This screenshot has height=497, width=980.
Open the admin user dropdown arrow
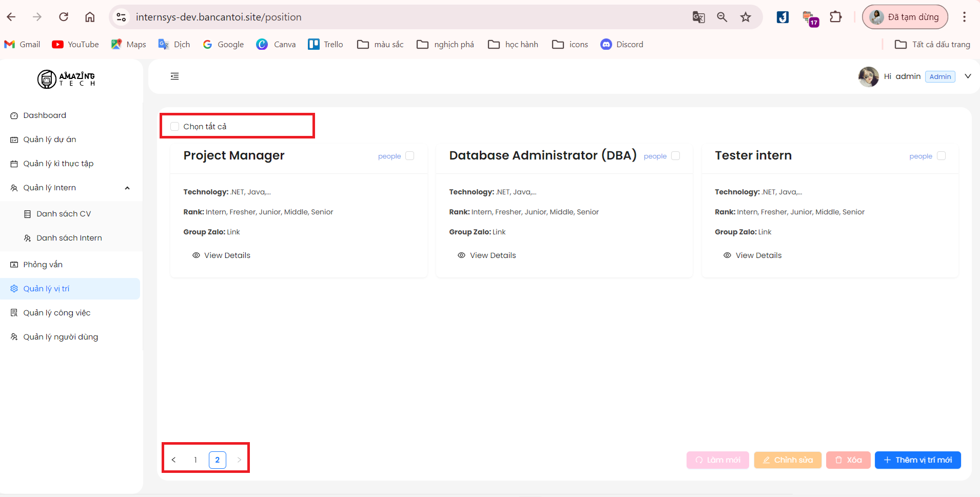(x=968, y=76)
